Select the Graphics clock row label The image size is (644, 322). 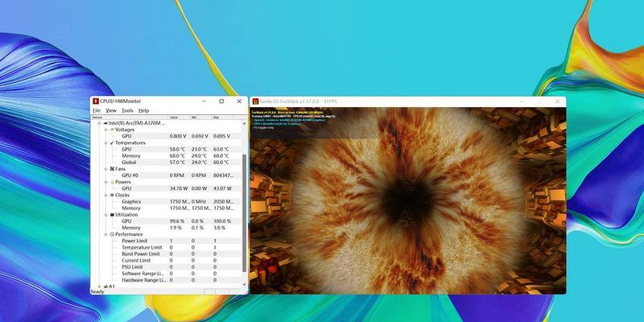tap(131, 202)
